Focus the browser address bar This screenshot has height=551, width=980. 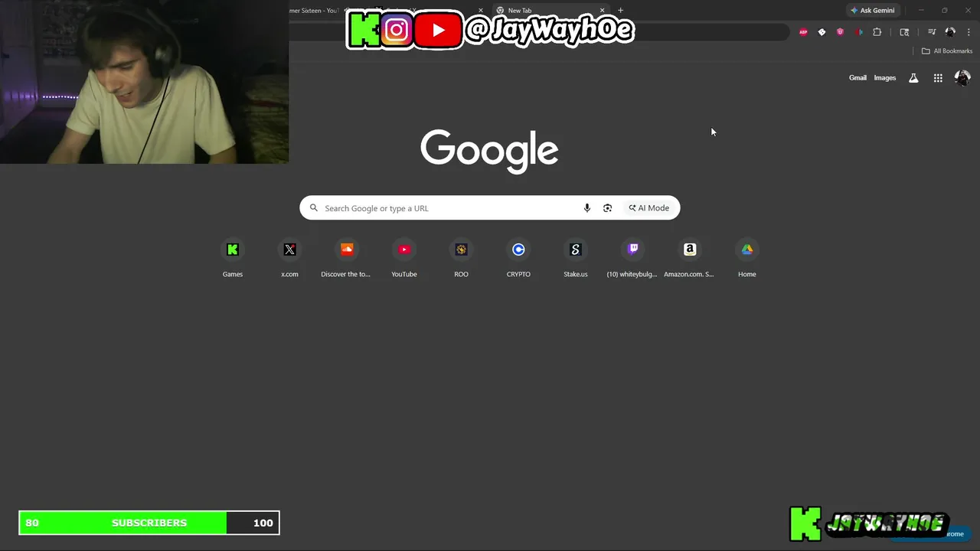click(539, 32)
